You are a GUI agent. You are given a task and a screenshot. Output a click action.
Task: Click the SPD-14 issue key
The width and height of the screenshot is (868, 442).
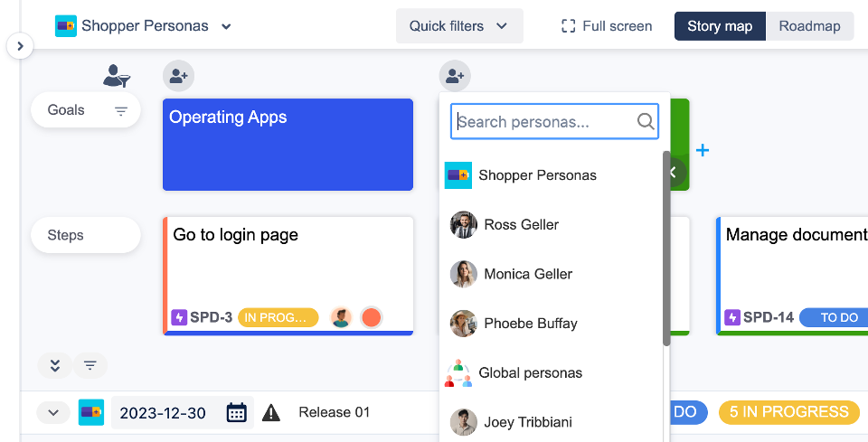click(x=769, y=317)
